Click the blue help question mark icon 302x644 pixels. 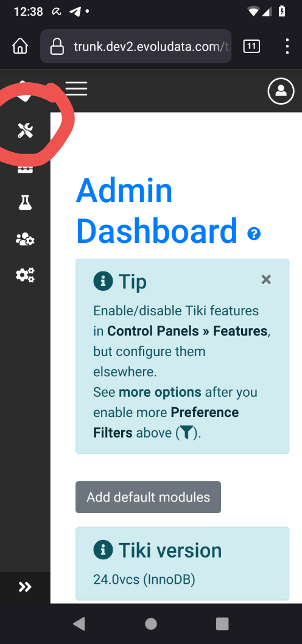pos(254,234)
